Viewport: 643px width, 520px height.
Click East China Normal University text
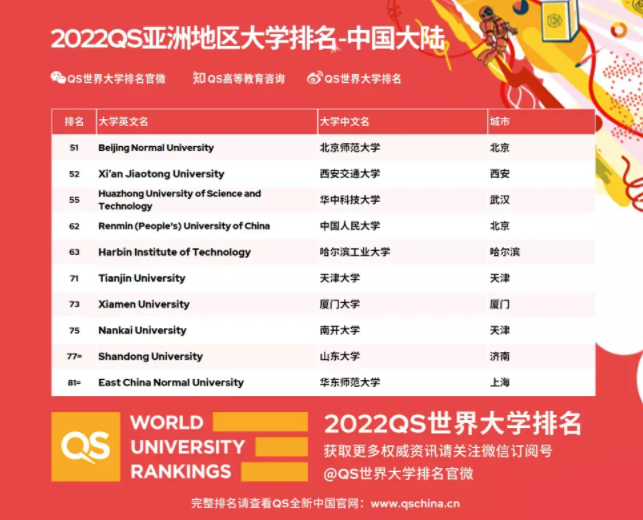click(171, 382)
